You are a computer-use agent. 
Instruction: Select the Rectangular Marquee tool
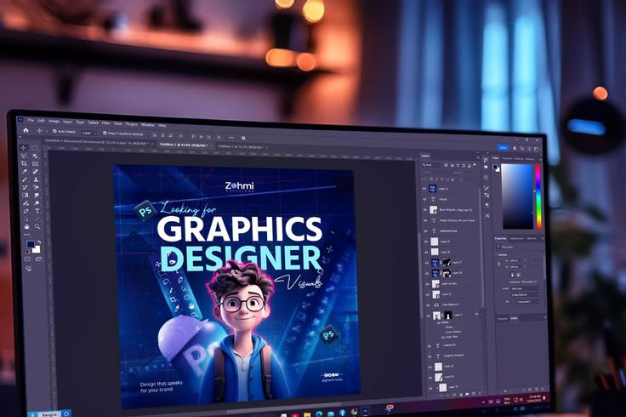click(35, 148)
